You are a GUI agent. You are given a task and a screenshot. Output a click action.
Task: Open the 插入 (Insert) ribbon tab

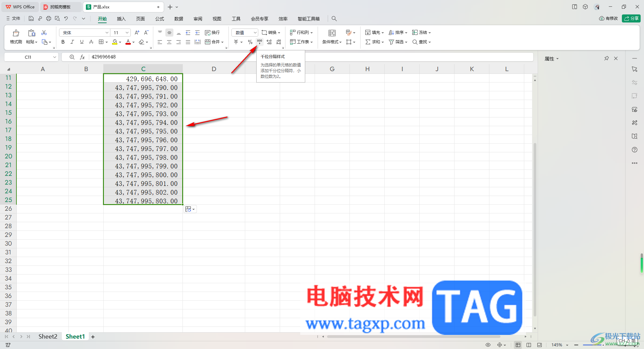[121, 19]
